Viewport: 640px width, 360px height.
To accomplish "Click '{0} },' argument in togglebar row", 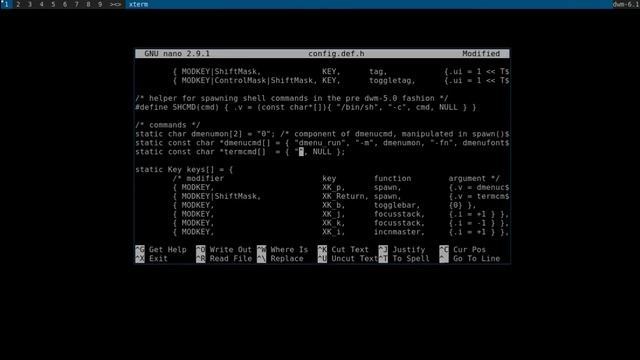I will tap(462, 205).
